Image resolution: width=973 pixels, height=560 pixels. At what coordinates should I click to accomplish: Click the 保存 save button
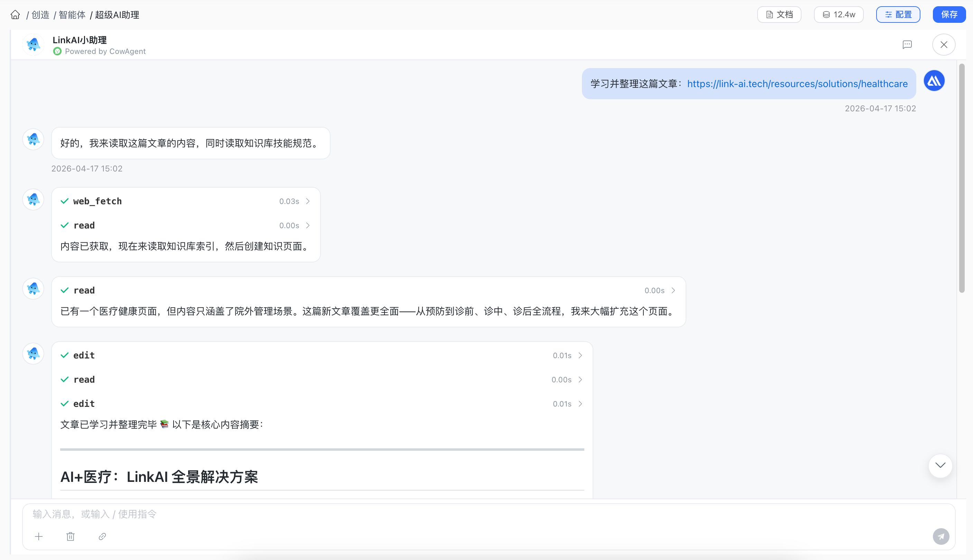[949, 15]
